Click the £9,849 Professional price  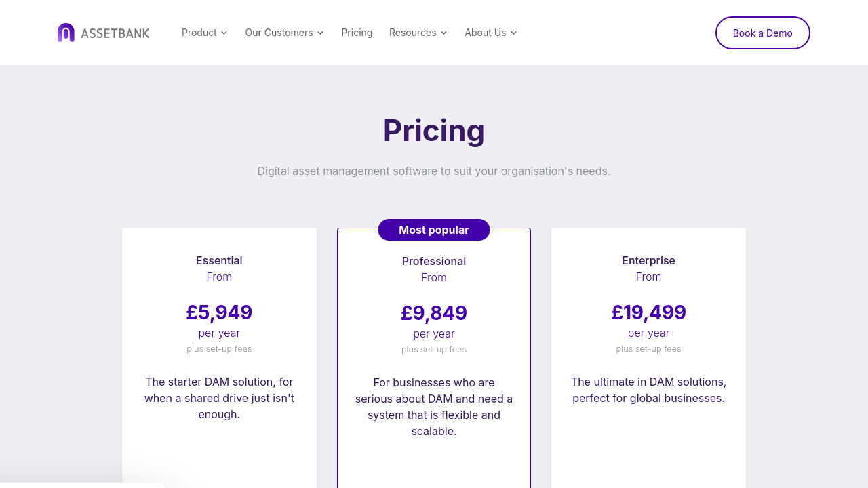coord(434,313)
